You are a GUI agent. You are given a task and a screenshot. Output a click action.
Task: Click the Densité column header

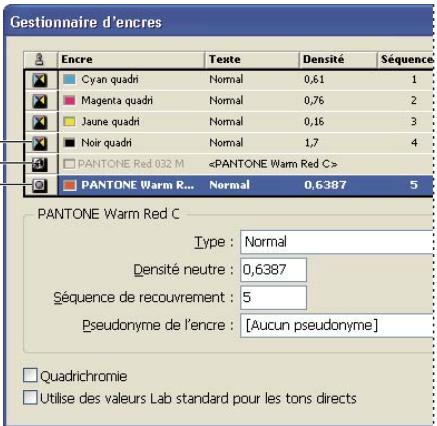pyautogui.click(x=338, y=60)
